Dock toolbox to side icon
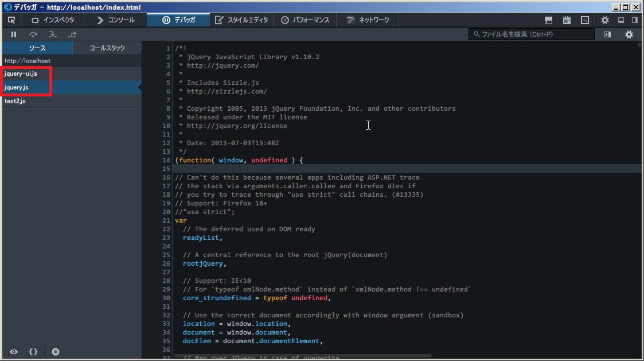This screenshot has height=361, width=644. (x=635, y=20)
